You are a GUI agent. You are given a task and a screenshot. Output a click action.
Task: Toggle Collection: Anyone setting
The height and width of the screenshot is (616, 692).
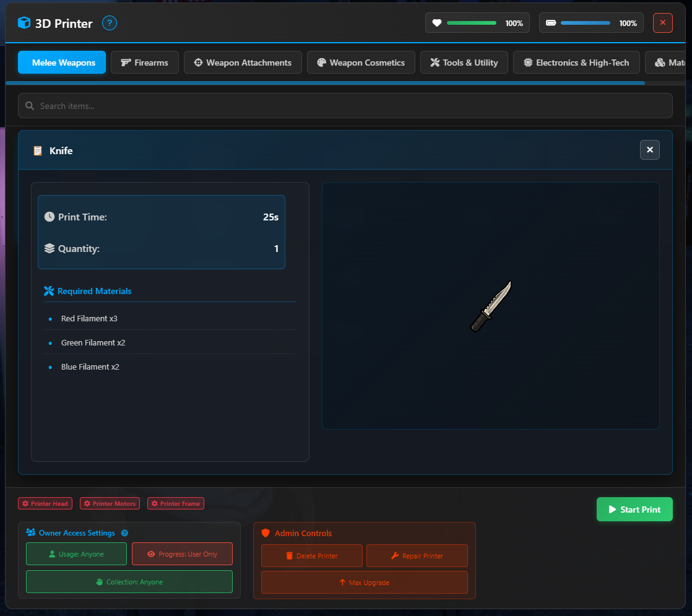pyautogui.click(x=129, y=581)
